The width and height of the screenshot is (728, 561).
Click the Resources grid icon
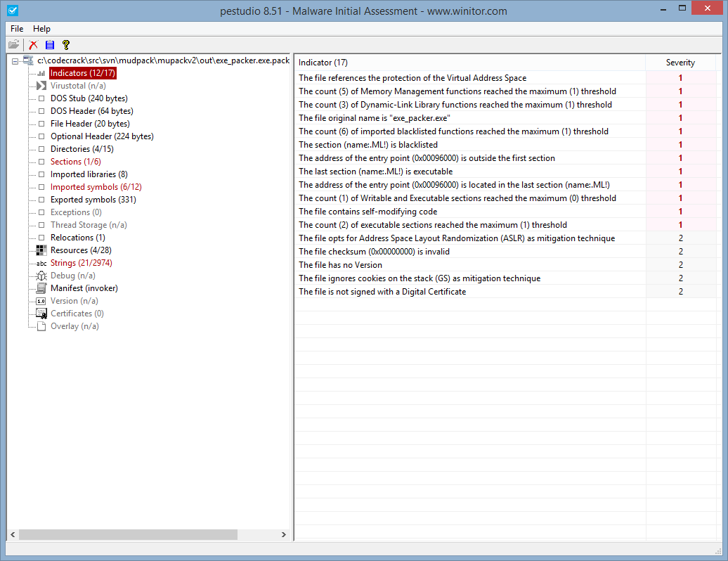point(41,250)
